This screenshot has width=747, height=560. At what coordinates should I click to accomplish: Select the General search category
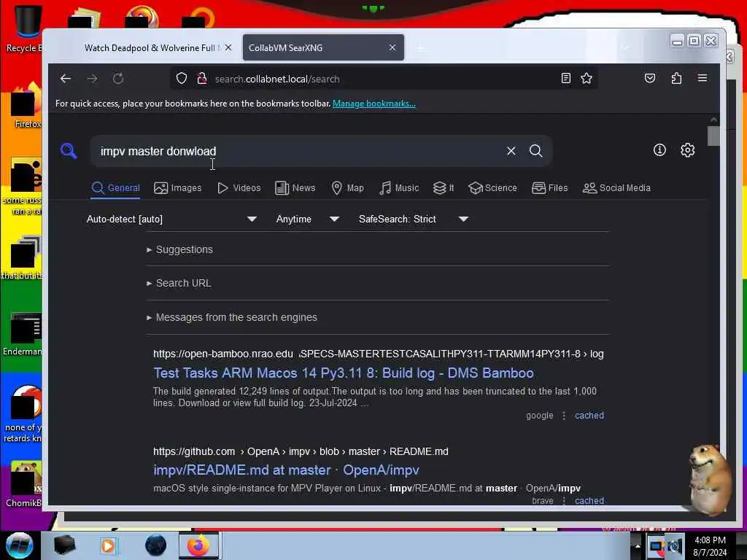tap(116, 188)
